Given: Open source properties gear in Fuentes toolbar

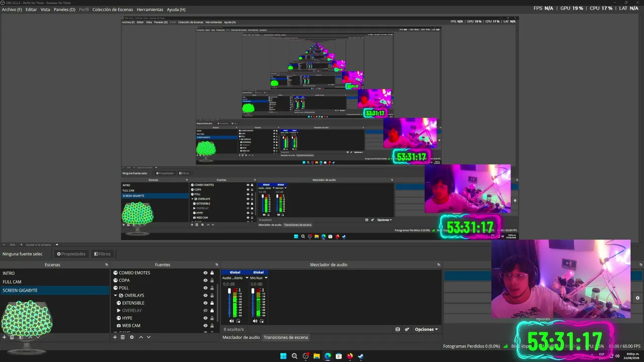Looking at the screenshot, I should (x=132, y=337).
